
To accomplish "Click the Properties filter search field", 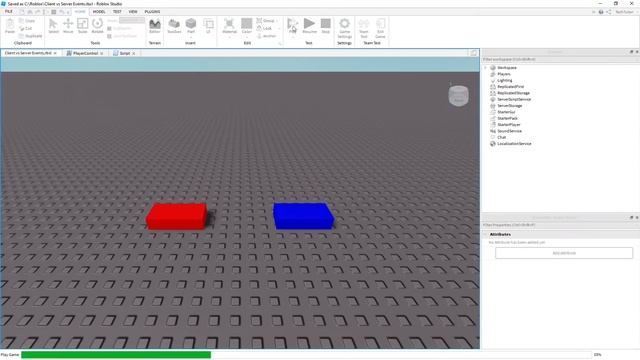I will coord(560,225).
